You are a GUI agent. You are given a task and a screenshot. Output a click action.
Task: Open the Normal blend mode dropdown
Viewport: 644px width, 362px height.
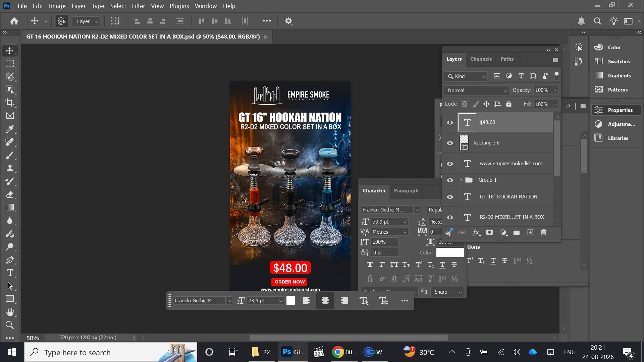point(476,90)
